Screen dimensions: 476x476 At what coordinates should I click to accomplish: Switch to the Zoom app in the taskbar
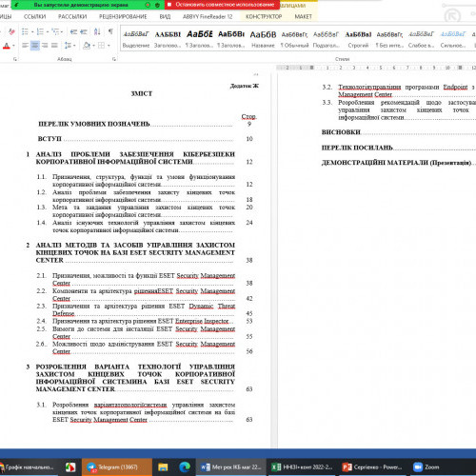click(426, 467)
